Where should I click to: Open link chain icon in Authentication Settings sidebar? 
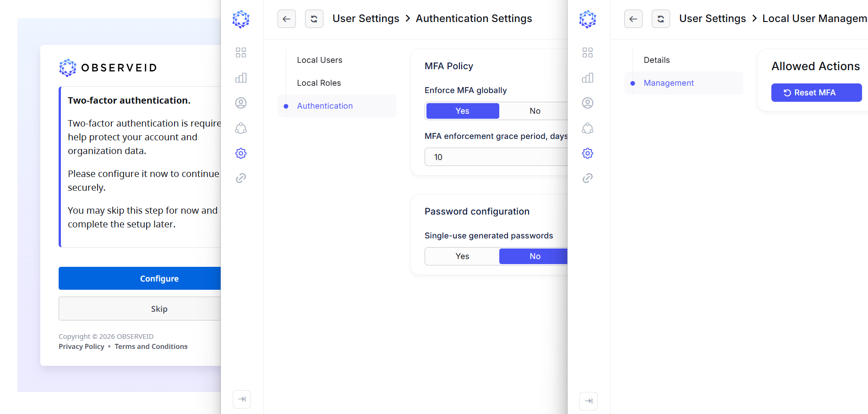(241, 178)
